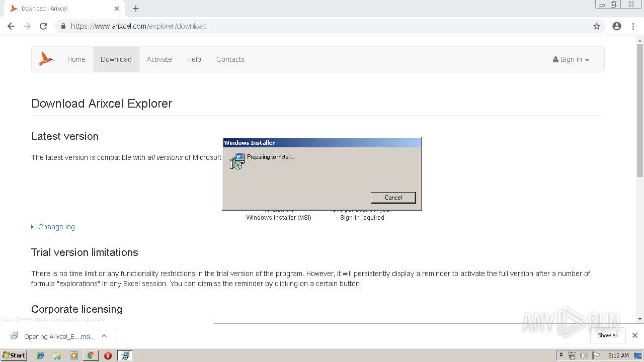Open the Contacts navigation item
This screenshot has height=362, width=644.
point(230,59)
